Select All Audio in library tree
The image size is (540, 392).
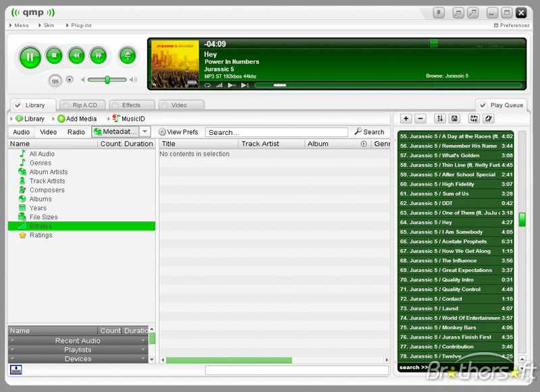click(42, 154)
